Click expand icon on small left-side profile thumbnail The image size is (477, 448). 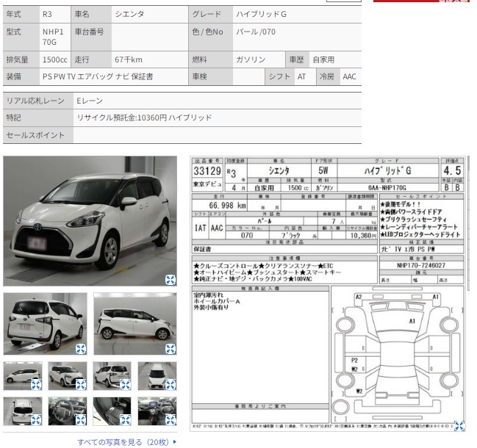point(36,385)
